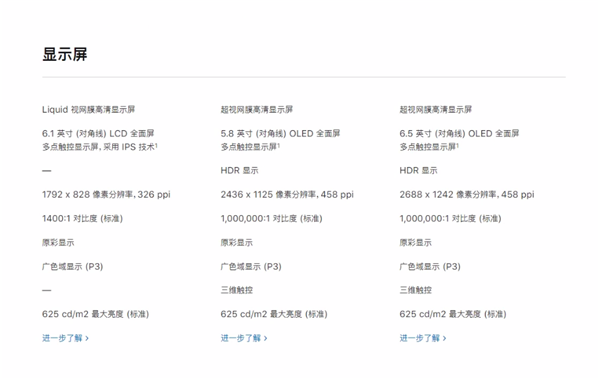600x380 pixels.
Task: Click the 1,000,000:1 对比度 text in the 6.5 英寸 column
Action: [x=438, y=219]
